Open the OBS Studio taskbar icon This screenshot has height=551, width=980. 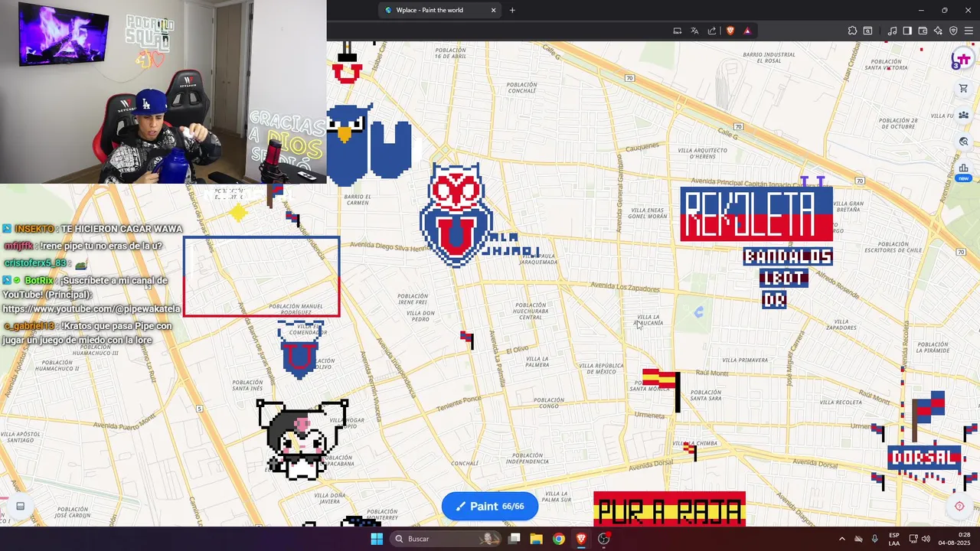click(603, 539)
